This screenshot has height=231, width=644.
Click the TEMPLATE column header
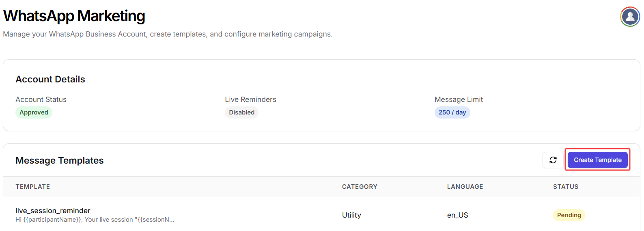tap(33, 187)
